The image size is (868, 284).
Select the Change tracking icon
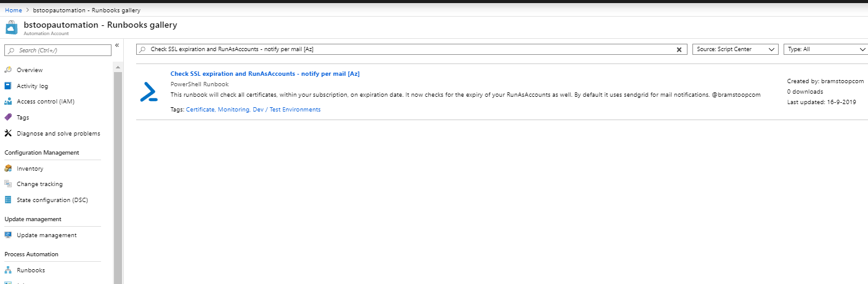pos(8,184)
